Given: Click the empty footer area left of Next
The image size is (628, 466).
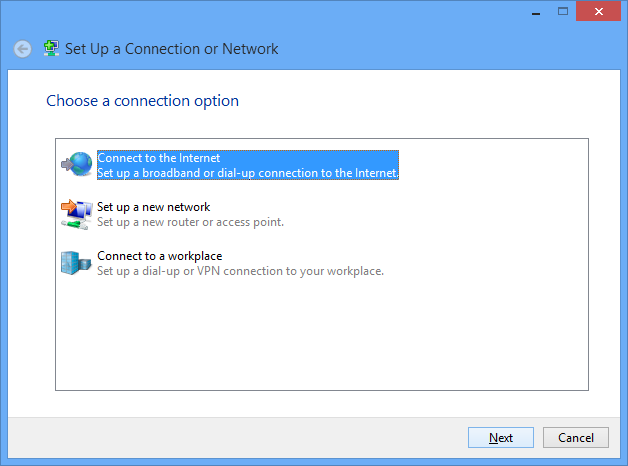Looking at the screenshot, I should [236, 438].
